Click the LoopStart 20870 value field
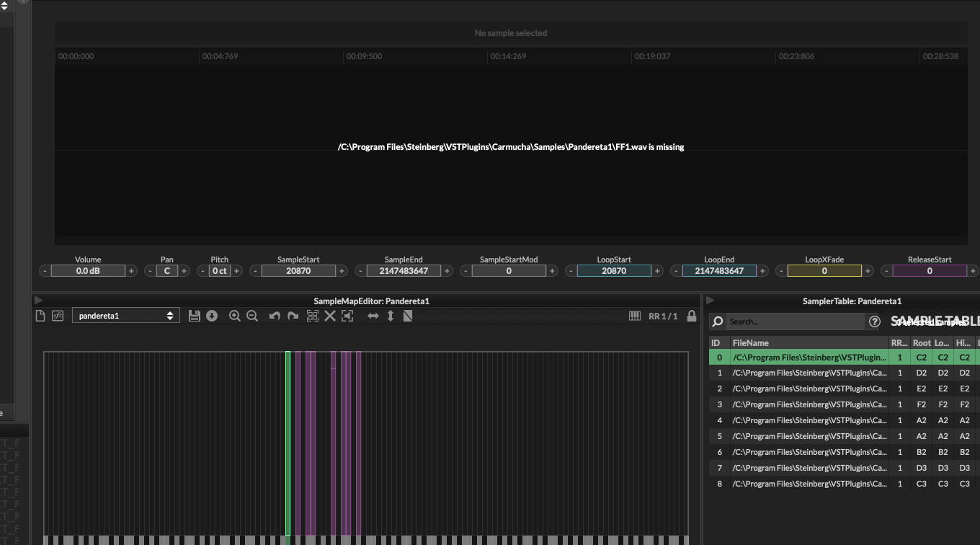The image size is (980, 545). click(x=614, y=271)
